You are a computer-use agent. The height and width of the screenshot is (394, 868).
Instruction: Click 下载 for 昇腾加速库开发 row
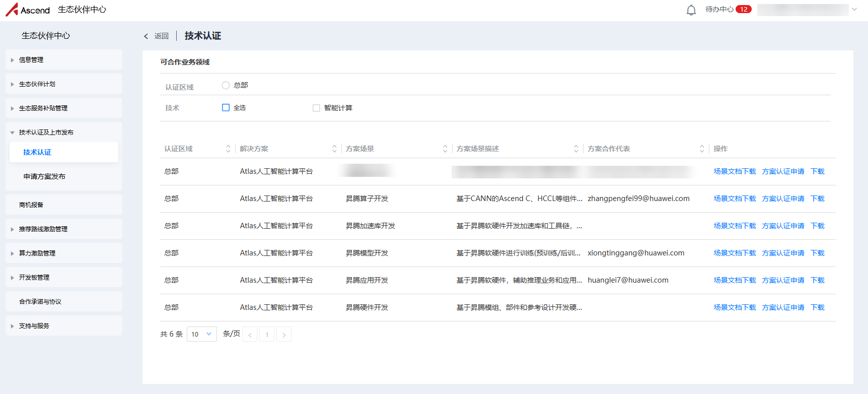[x=818, y=226]
